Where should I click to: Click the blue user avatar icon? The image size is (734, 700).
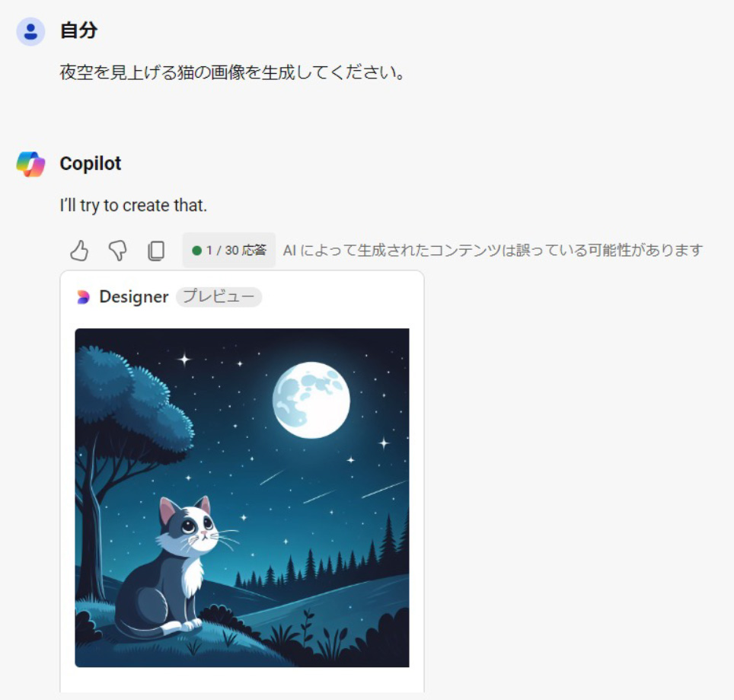[31, 31]
